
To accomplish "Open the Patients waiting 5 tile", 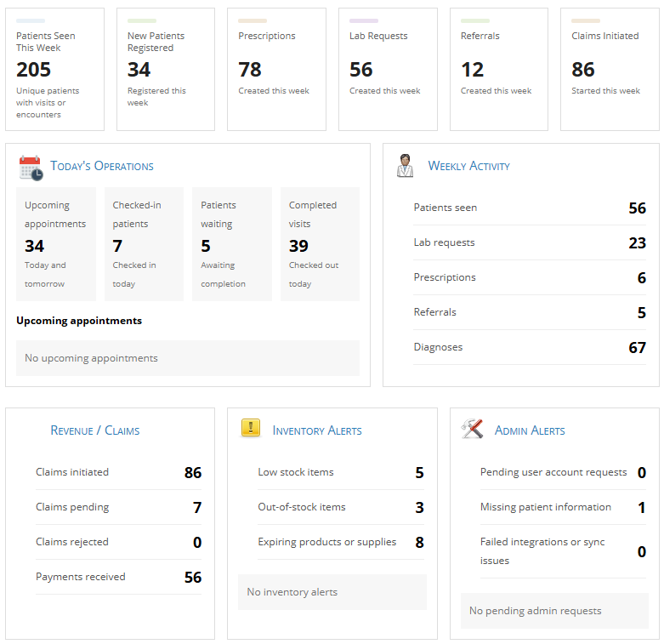I will pyautogui.click(x=232, y=244).
